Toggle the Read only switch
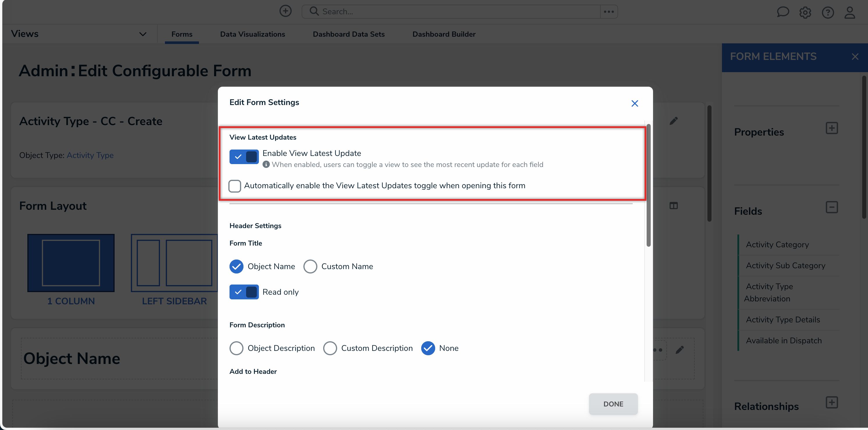 click(x=244, y=292)
